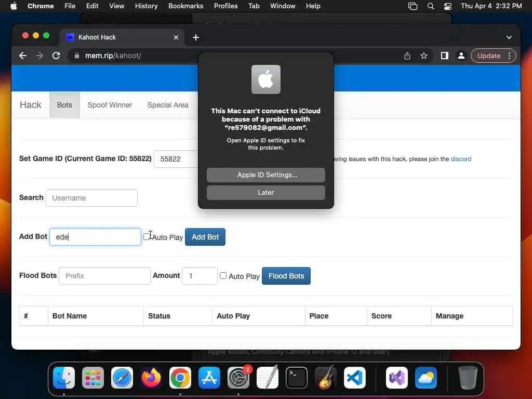
Task: Launch GarageBand from the Dock
Action: tap(326, 378)
